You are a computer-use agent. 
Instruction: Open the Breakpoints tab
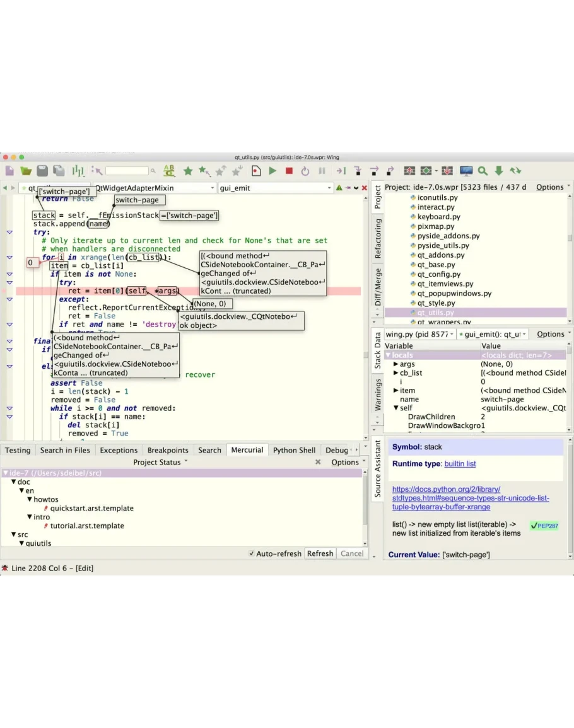pos(168,451)
